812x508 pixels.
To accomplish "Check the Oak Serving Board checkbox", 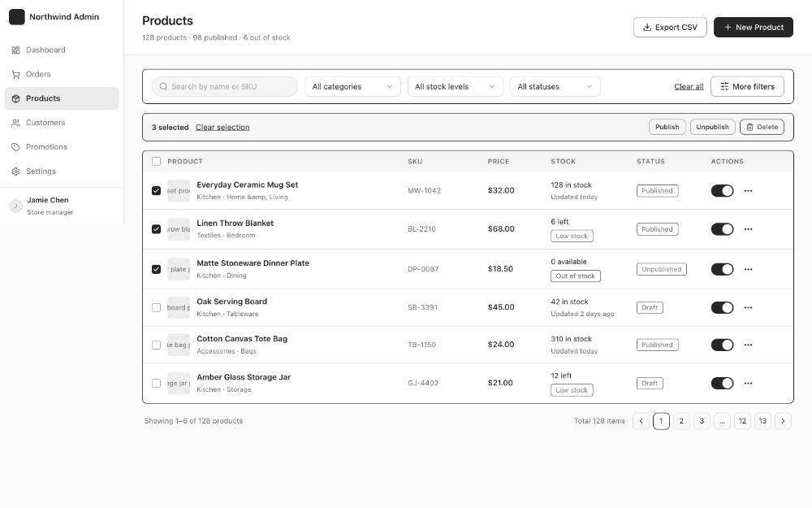I will click(156, 307).
